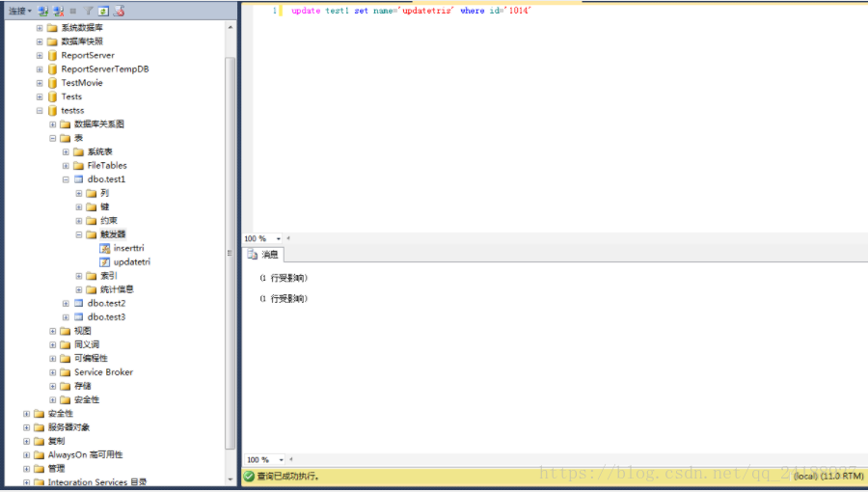Click the 系统数据库 folder icon
This screenshot has width=868, height=492.
(x=53, y=28)
